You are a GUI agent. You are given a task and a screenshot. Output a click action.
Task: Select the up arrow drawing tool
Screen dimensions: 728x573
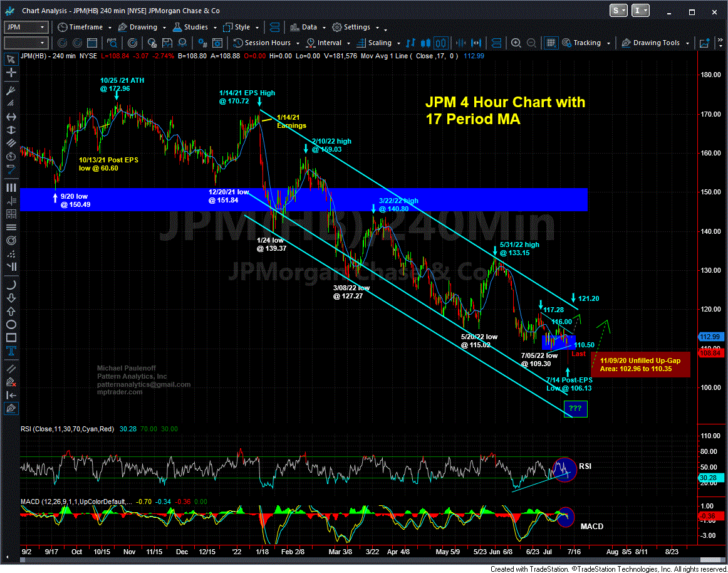11,311
